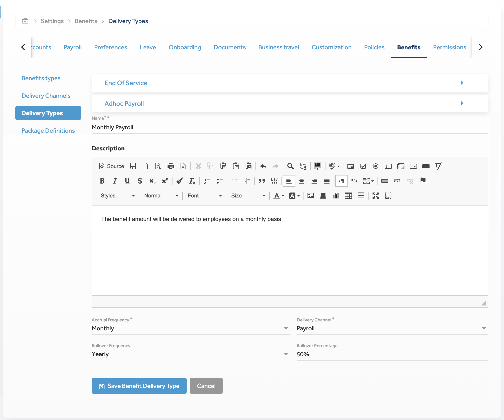Image resolution: width=504 pixels, height=420 pixels.
Task: Switch to the Preferences tab
Action: point(110,47)
